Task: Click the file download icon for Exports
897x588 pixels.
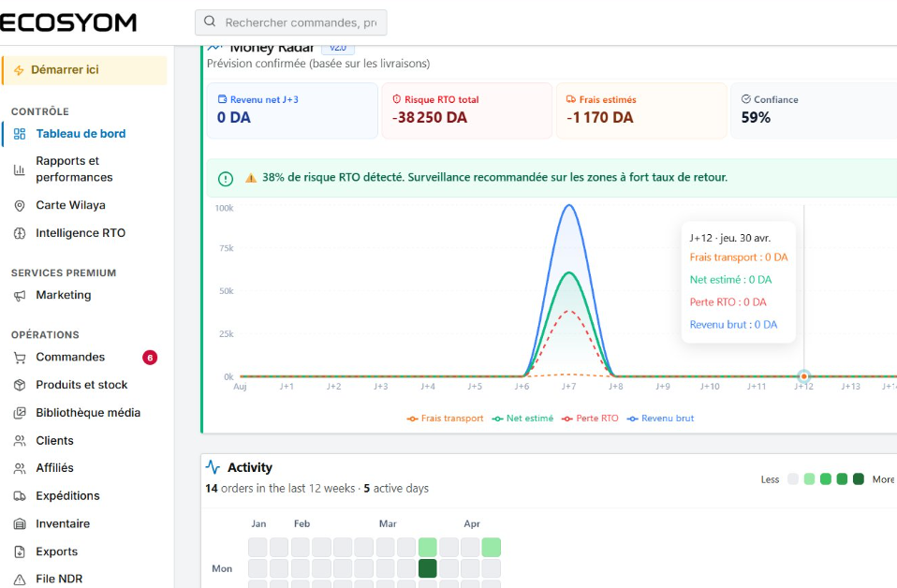Action: (20, 552)
